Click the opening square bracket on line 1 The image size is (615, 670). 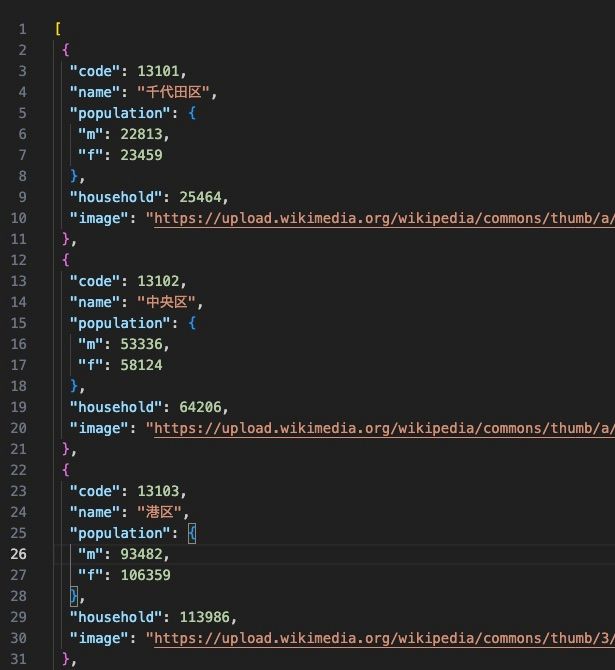pyautogui.click(x=57, y=29)
